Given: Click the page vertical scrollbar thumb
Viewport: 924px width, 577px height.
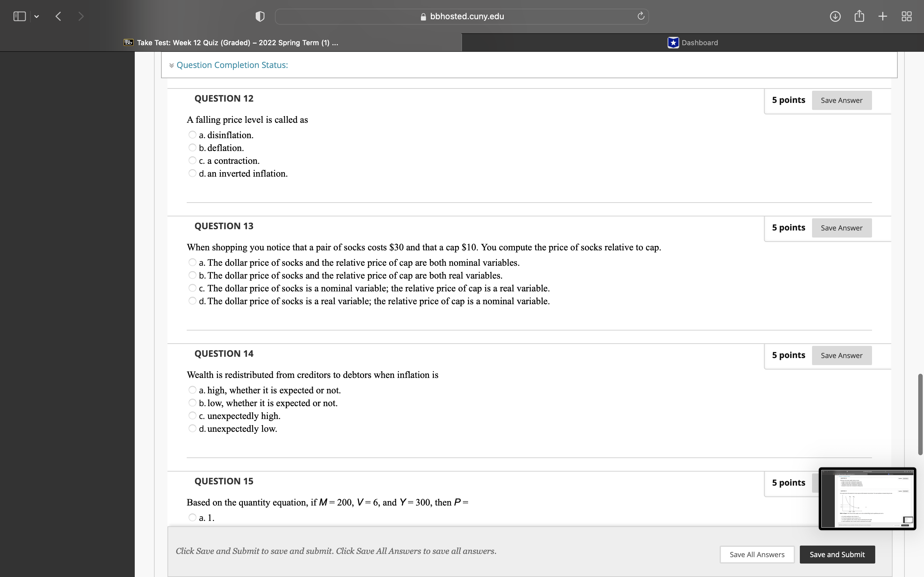Looking at the screenshot, I should [x=920, y=414].
